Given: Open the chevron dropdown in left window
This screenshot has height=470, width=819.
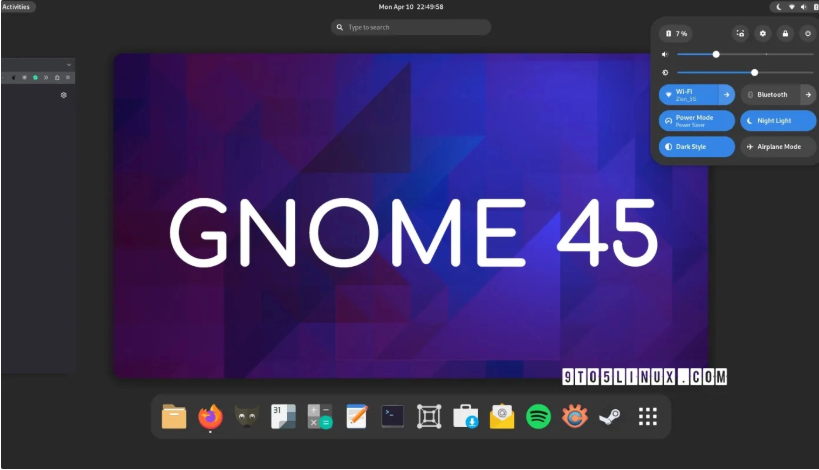Looking at the screenshot, I should (68, 65).
